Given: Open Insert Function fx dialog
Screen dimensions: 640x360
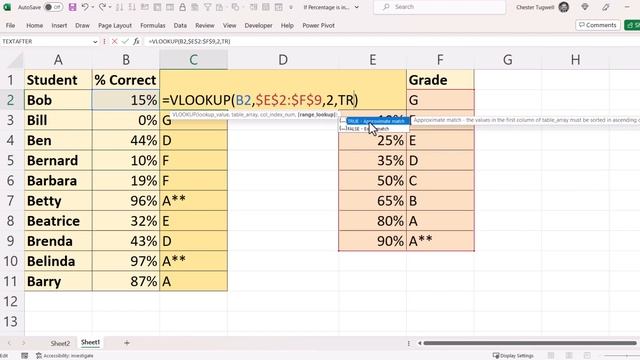Looking at the screenshot, I should click(x=136, y=41).
